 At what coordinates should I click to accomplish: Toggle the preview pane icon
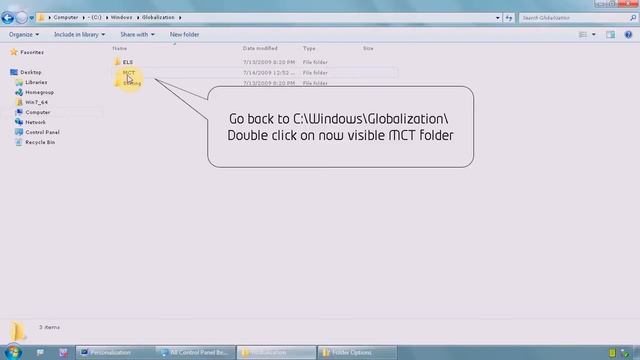pos(610,35)
